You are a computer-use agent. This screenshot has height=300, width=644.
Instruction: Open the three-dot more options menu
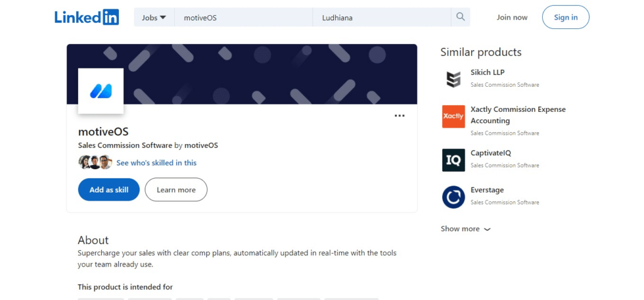click(x=399, y=116)
